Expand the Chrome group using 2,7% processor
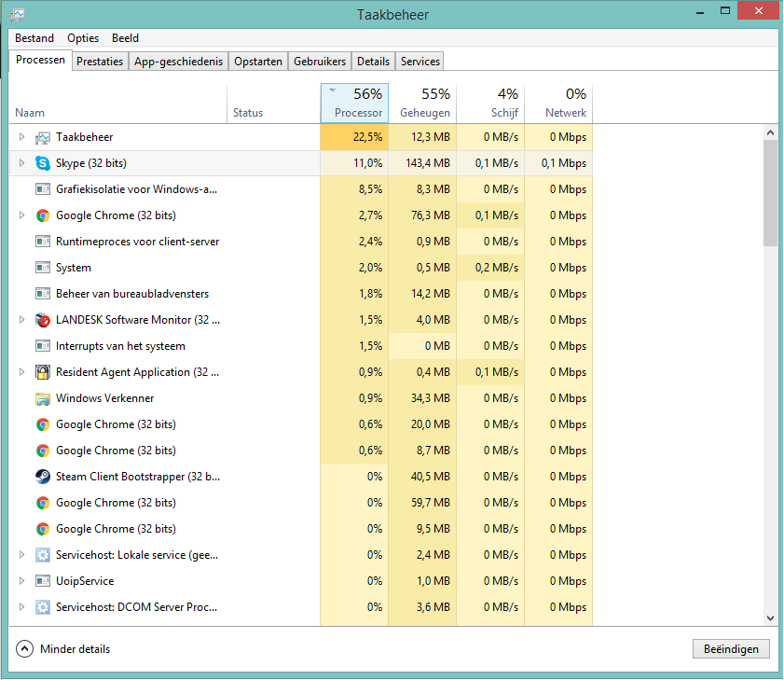The height and width of the screenshot is (680, 784). 21,215
